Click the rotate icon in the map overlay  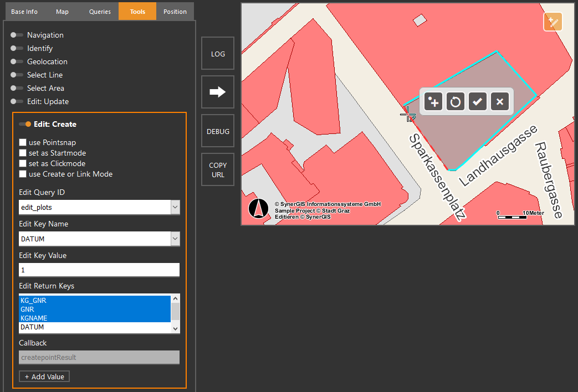click(x=455, y=101)
